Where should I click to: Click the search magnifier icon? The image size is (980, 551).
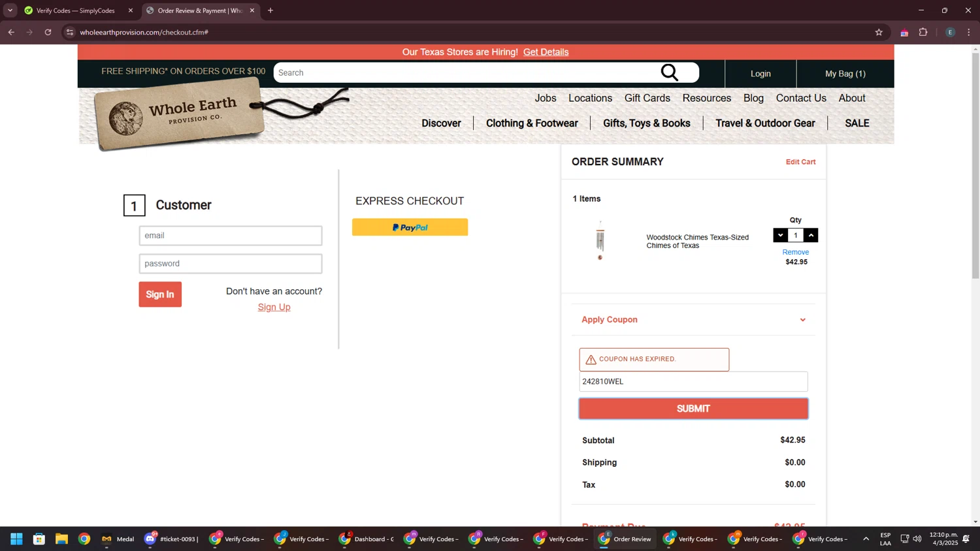coord(670,72)
